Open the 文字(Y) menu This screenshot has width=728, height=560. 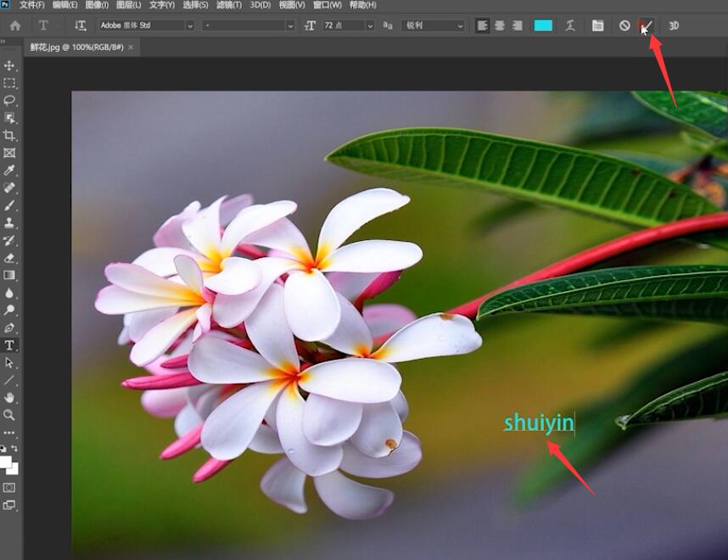162,5
